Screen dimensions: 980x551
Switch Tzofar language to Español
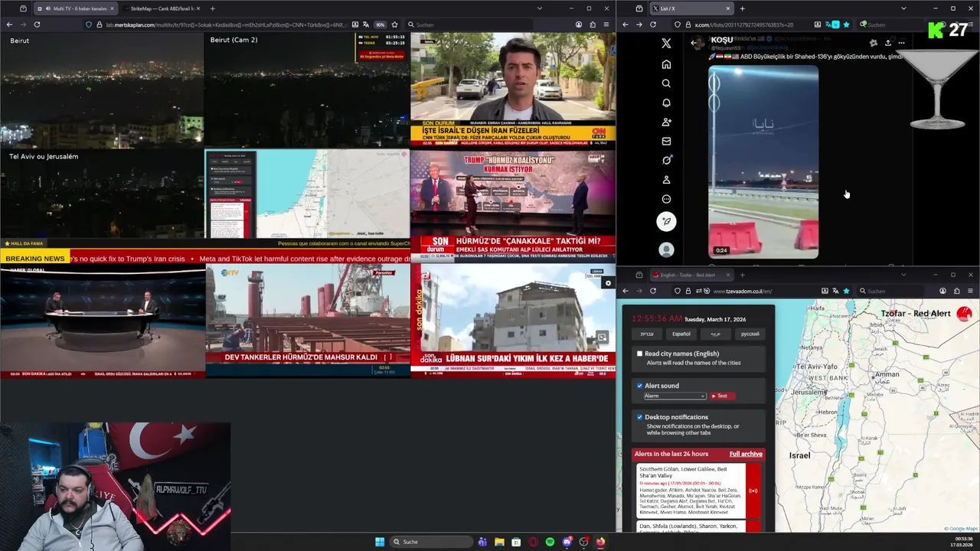click(681, 334)
